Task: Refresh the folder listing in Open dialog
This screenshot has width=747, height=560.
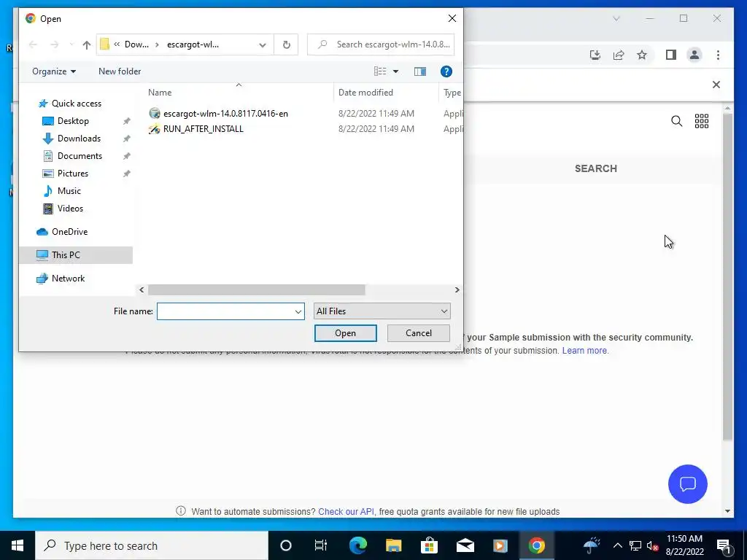Action: pos(286,44)
